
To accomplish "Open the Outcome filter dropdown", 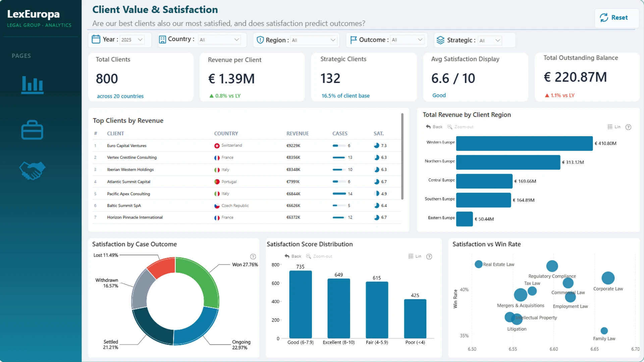I will coord(407,40).
